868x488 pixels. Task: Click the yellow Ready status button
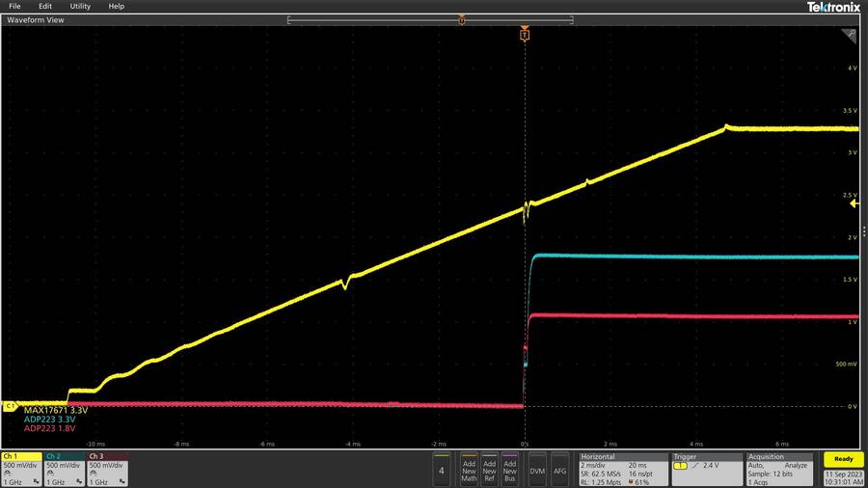point(844,460)
